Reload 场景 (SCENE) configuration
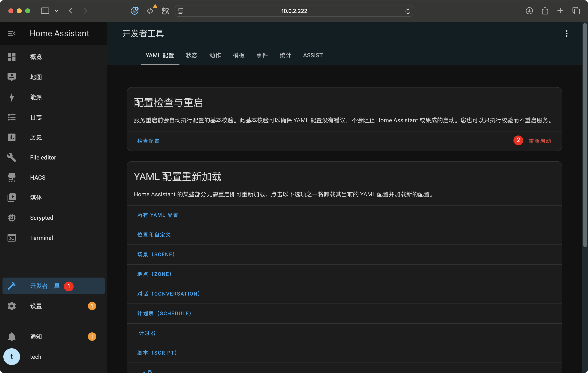588x373 pixels. 156,254
